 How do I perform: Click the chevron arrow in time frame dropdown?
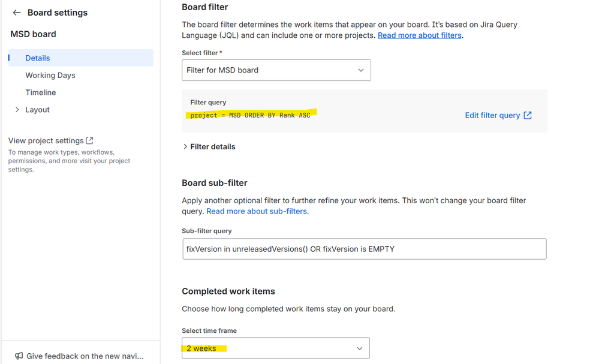pos(360,348)
